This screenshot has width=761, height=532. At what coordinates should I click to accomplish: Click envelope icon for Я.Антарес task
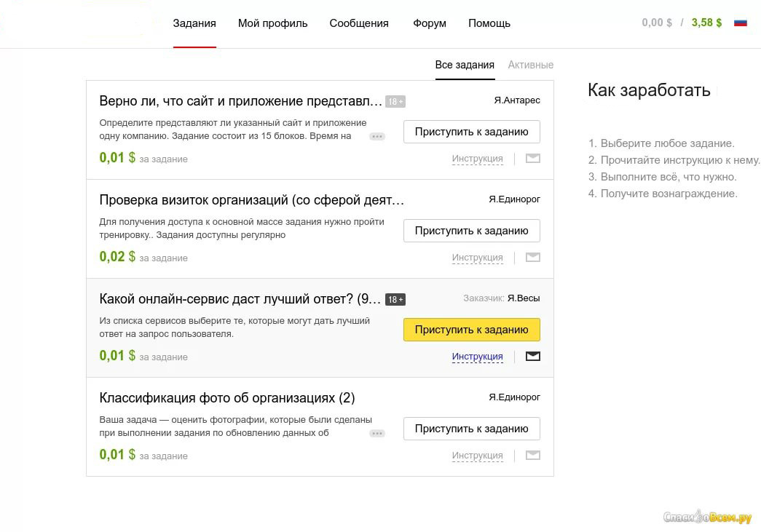(532, 158)
